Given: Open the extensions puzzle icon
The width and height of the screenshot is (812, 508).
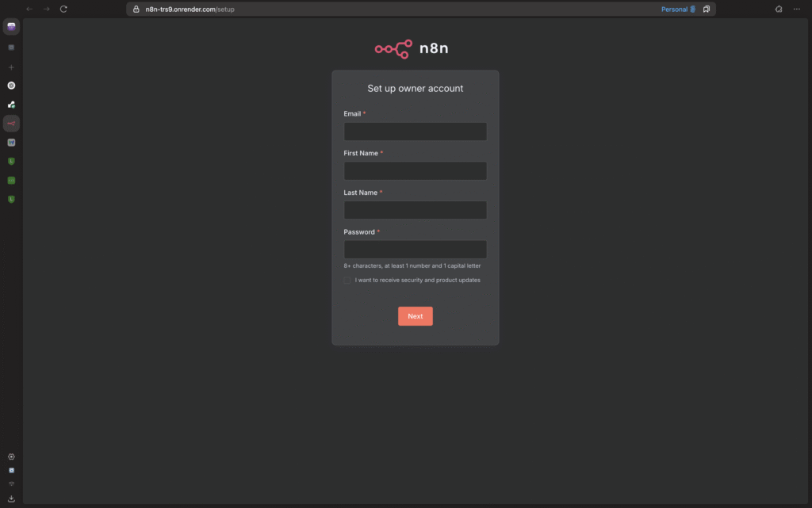Looking at the screenshot, I should coord(779,9).
